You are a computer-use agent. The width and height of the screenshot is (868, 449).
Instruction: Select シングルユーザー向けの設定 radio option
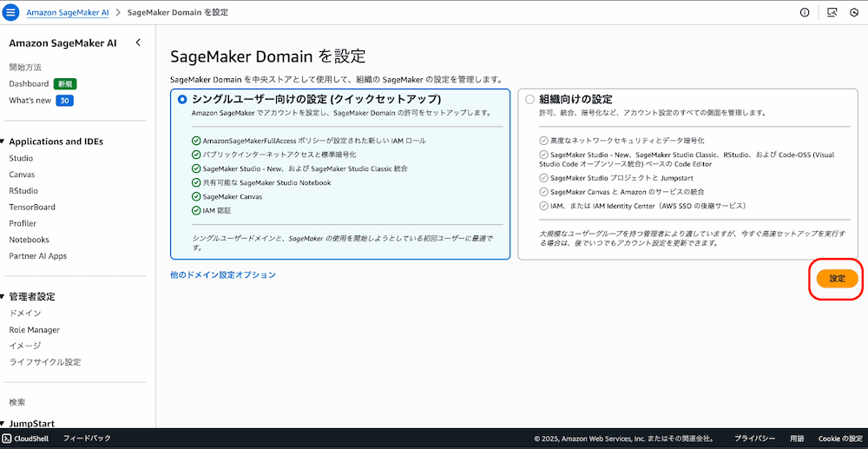(182, 100)
